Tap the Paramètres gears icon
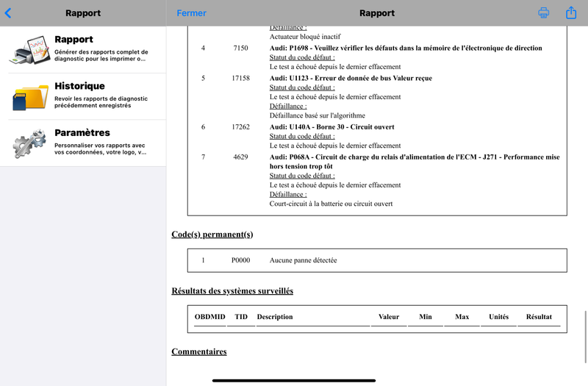The height and width of the screenshot is (386, 588). [x=29, y=143]
